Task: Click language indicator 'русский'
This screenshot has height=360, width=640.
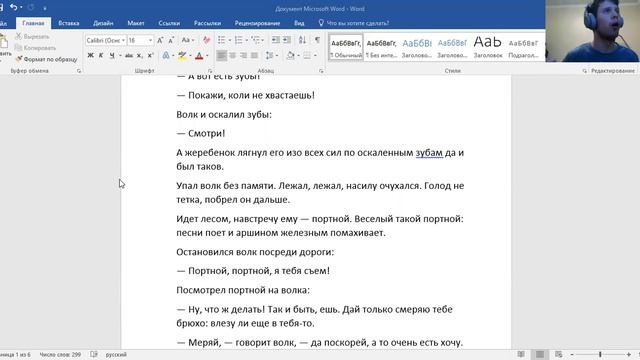Action: (x=116, y=355)
